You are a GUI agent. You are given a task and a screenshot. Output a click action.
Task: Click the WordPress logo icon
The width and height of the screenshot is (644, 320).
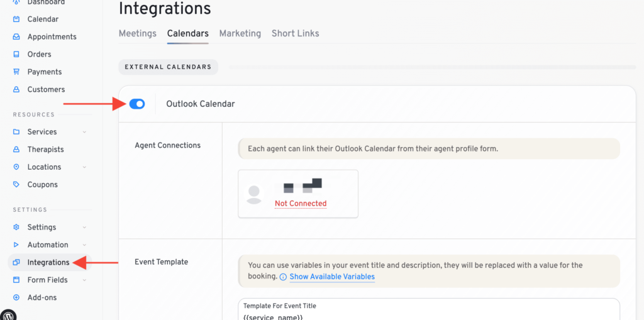click(x=8, y=315)
